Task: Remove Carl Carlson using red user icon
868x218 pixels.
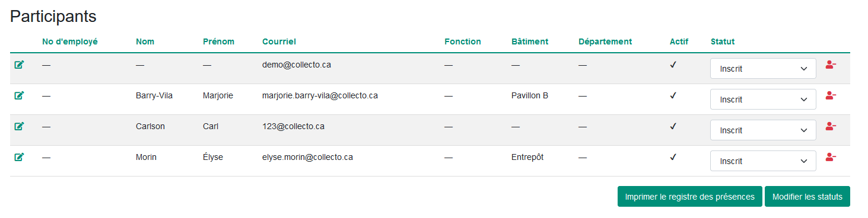Action: point(831,126)
